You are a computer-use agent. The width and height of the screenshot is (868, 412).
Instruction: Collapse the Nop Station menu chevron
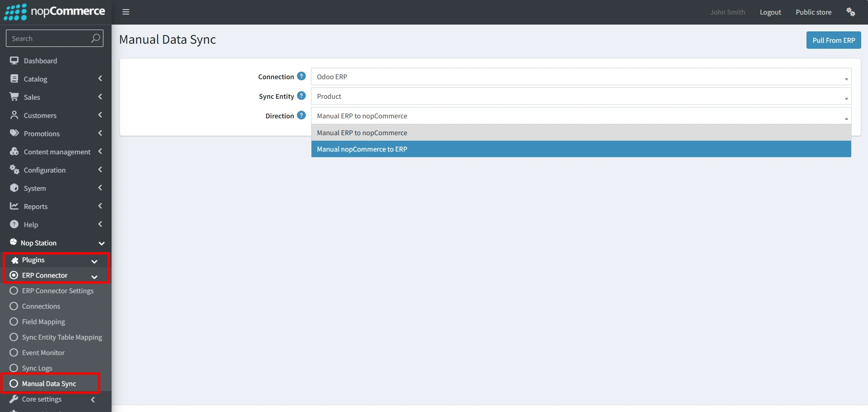tap(102, 243)
